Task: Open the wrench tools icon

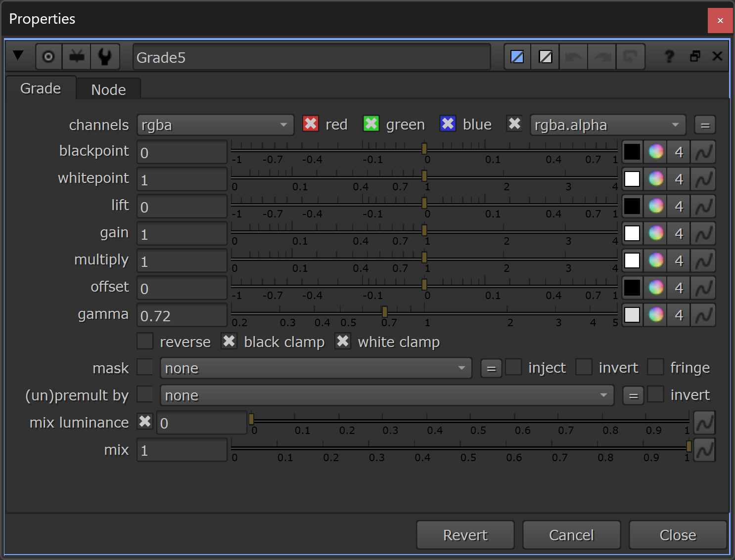Action: (x=105, y=57)
